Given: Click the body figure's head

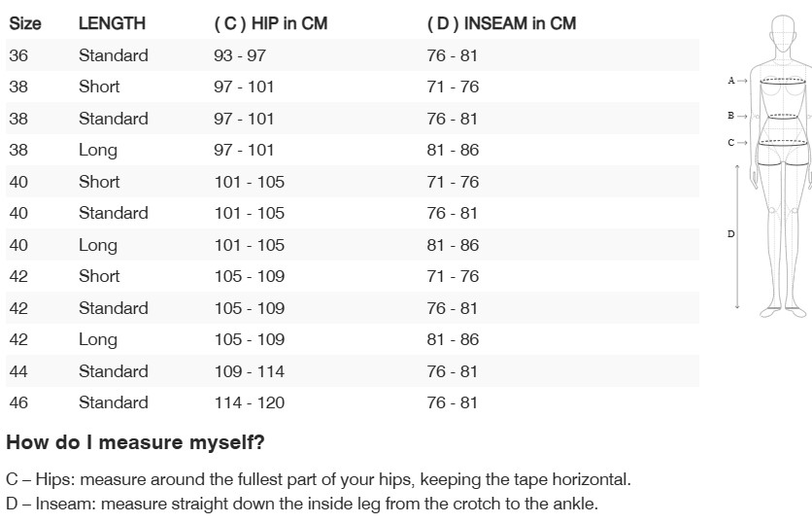Looking at the screenshot, I should click(783, 29).
